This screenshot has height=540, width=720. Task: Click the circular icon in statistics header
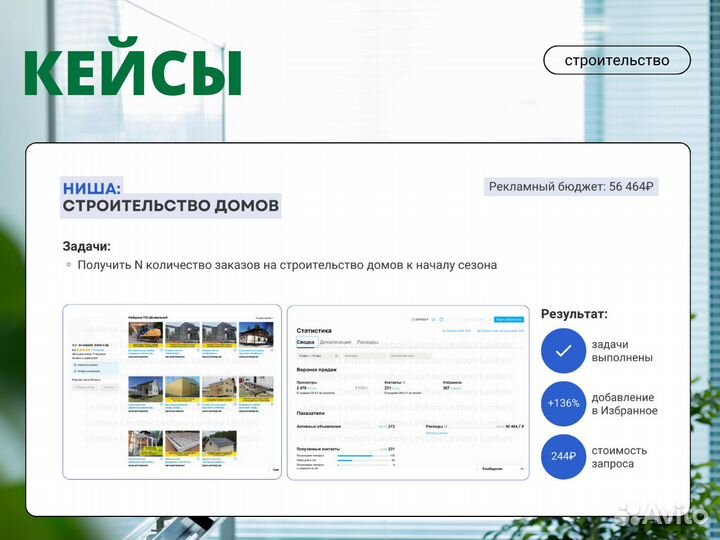[441, 319]
